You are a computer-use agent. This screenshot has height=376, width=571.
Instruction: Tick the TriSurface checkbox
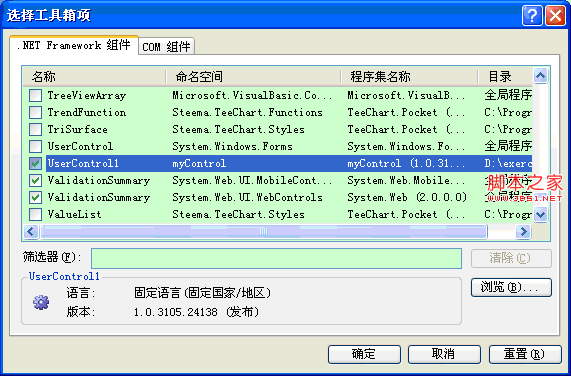click(x=35, y=129)
